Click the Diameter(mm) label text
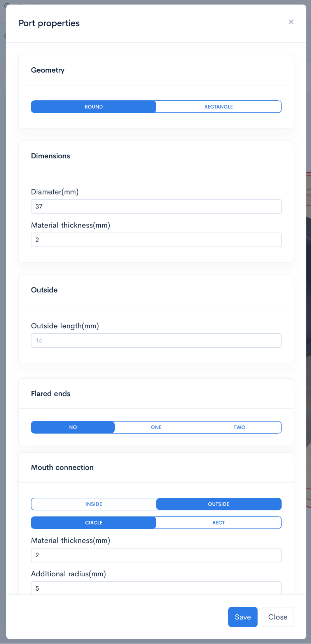The image size is (311, 644). [x=55, y=192]
